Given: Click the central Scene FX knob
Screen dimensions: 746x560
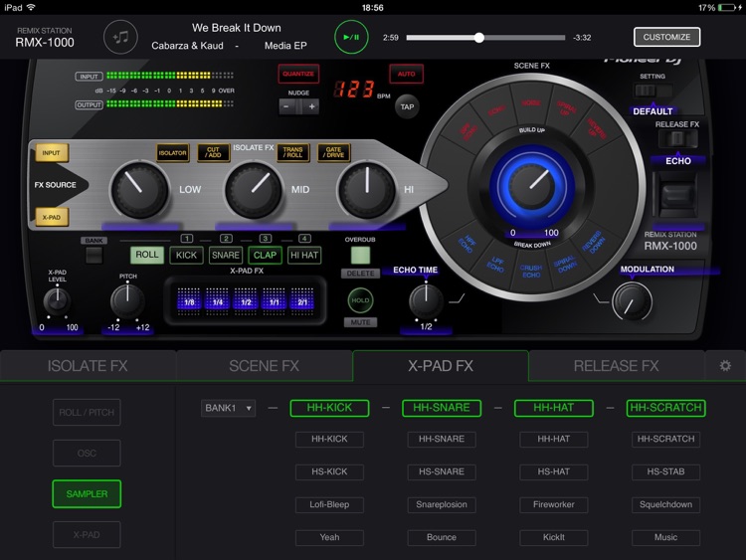Looking at the screenshot, I should coord(532,186).
